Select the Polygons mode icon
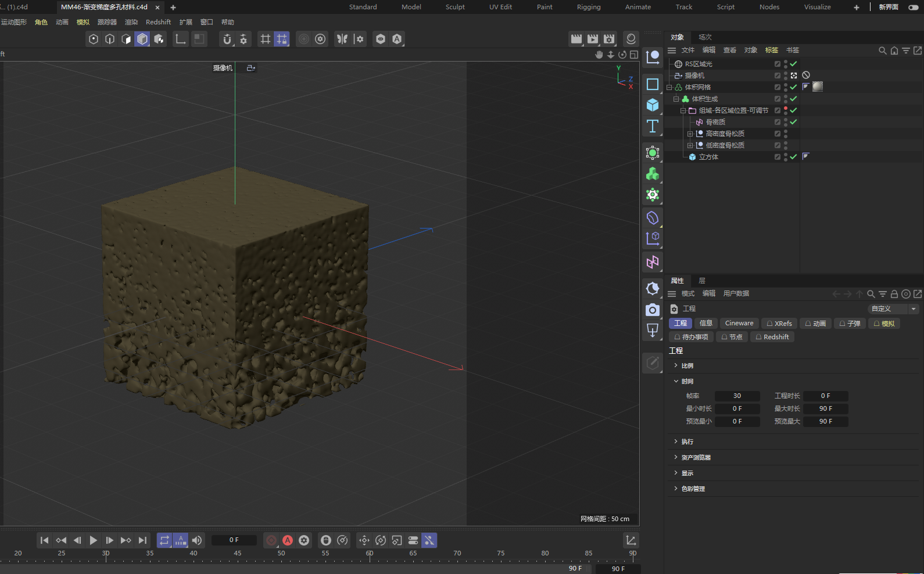 [126, 39]
